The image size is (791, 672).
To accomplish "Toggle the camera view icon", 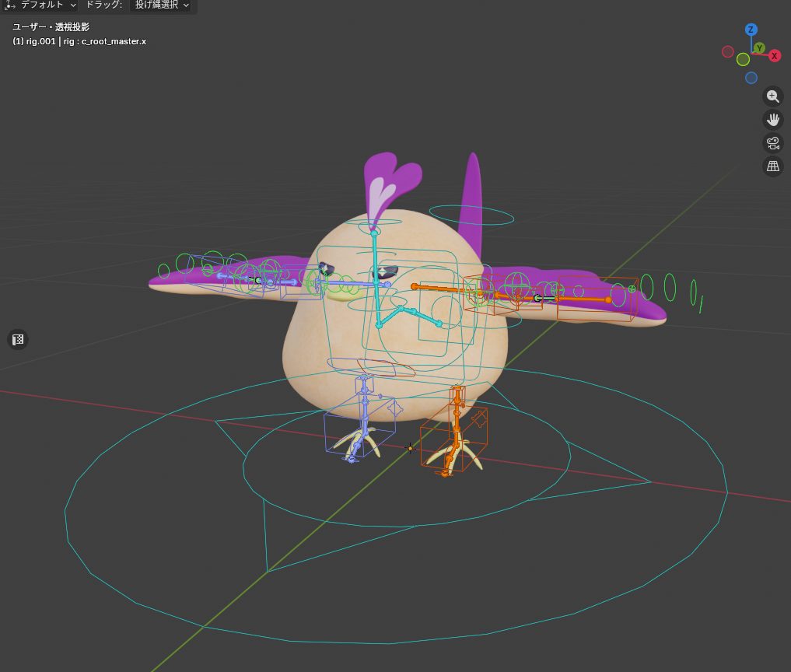I will pos(772,143).
